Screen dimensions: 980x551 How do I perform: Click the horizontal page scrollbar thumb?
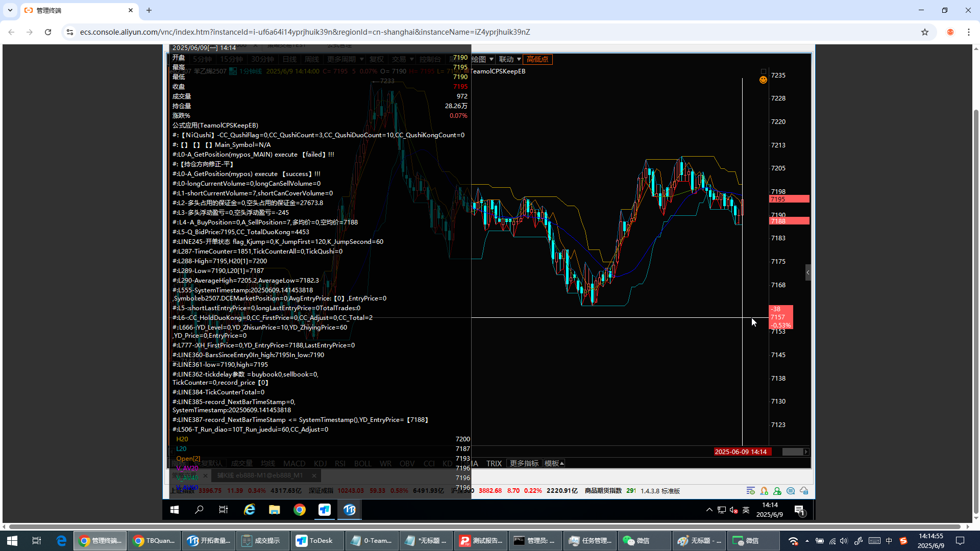pyautogui.click(x=485, y=527)
